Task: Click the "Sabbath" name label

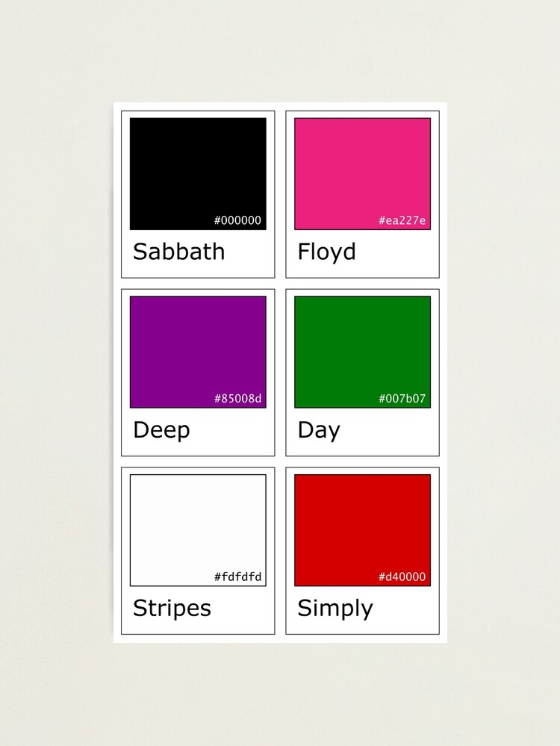Action: pyautogui.click(x=178, y=252)
